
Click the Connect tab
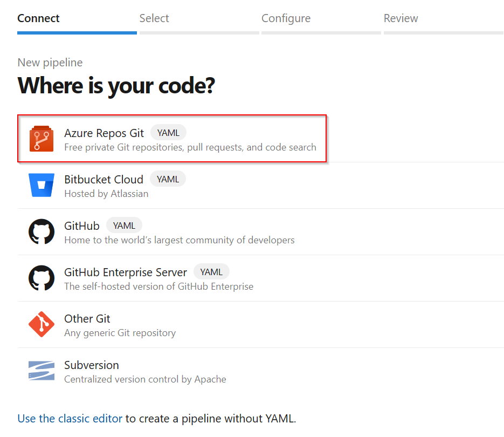(38, 18)
